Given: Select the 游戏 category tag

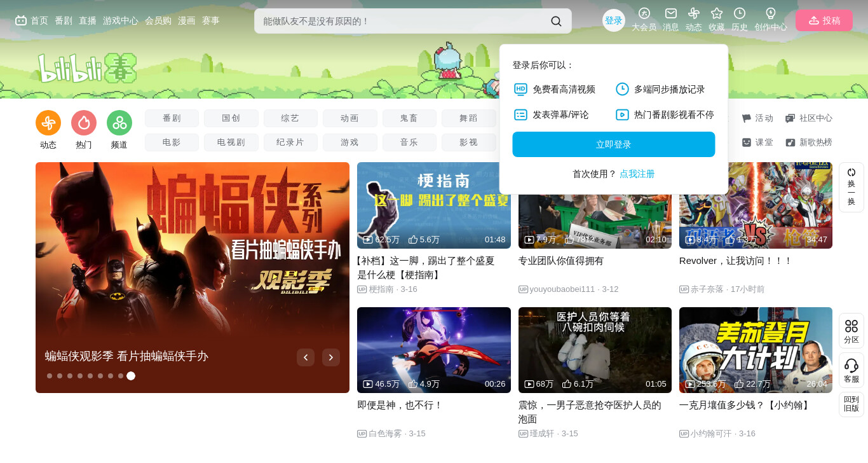Looking at the screenshot, I should tap(350, 142).
